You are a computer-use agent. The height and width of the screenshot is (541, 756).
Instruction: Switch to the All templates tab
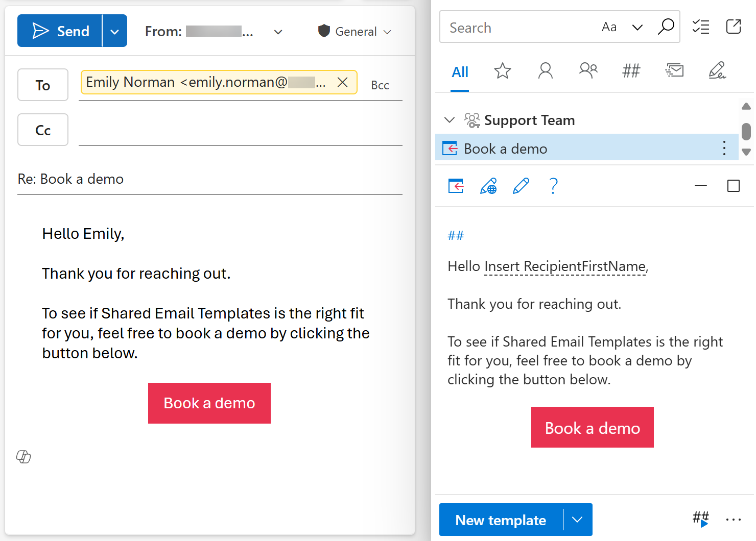(460, 72)
